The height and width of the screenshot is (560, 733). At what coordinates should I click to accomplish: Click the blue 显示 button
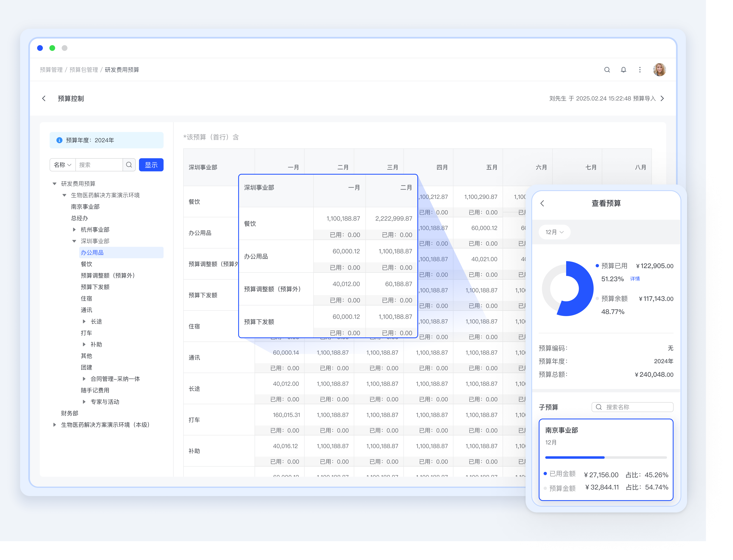coord(151,165)
